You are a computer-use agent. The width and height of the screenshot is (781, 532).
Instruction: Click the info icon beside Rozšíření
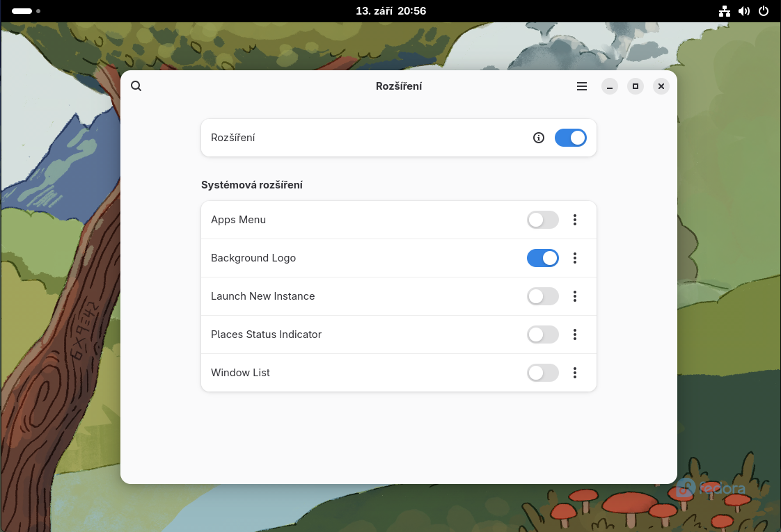539,138
